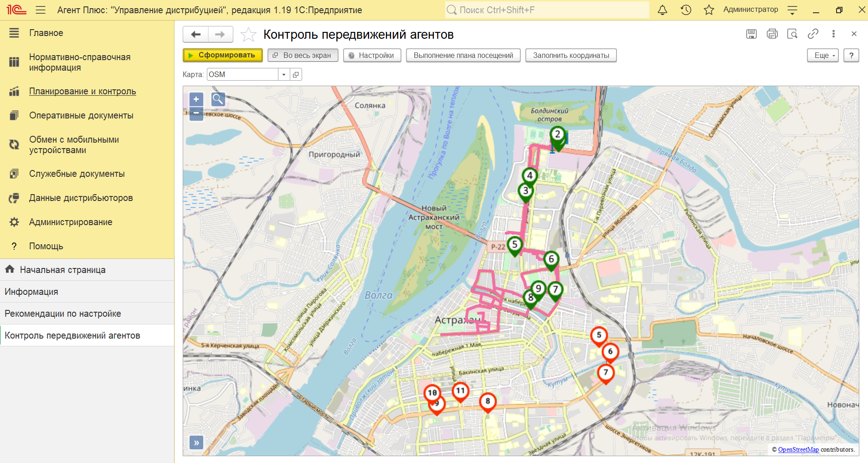Image resolution: width=868 pixels, height=463 pixels.
Task: Open favorites star in title bar
Action: pos(709,10)
